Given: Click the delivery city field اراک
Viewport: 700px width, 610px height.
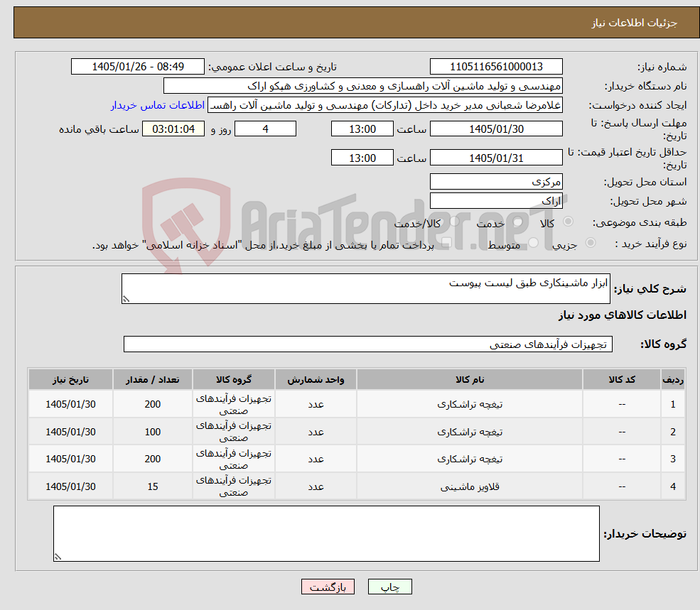Looking at the screenshot, I should point(496,201).
